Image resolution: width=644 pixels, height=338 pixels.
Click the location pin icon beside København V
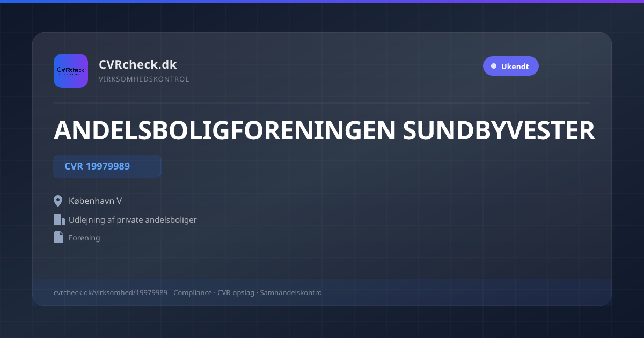point(58,201)
